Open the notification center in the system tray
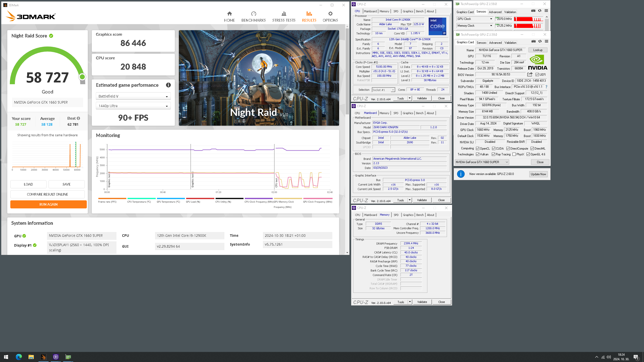This screenshot has width=644, height=362. click(636, 357)
